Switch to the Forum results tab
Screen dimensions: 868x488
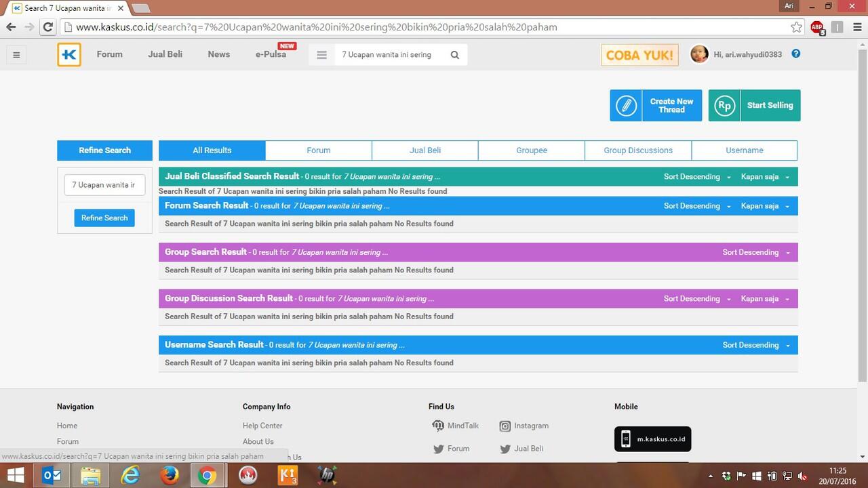coord(319,150)
